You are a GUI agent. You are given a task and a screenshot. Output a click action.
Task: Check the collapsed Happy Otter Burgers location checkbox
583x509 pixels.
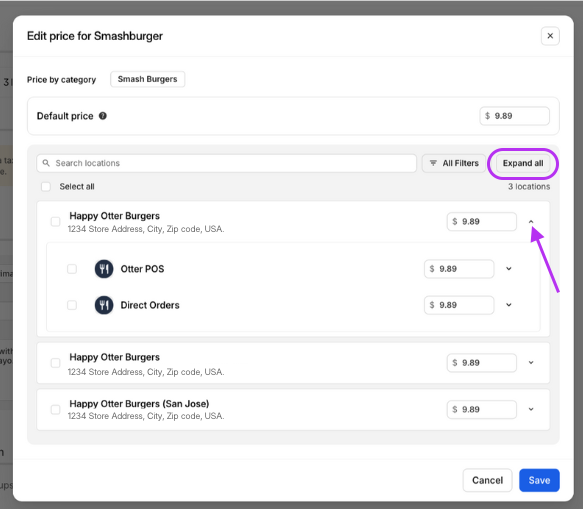pos(55,363)
